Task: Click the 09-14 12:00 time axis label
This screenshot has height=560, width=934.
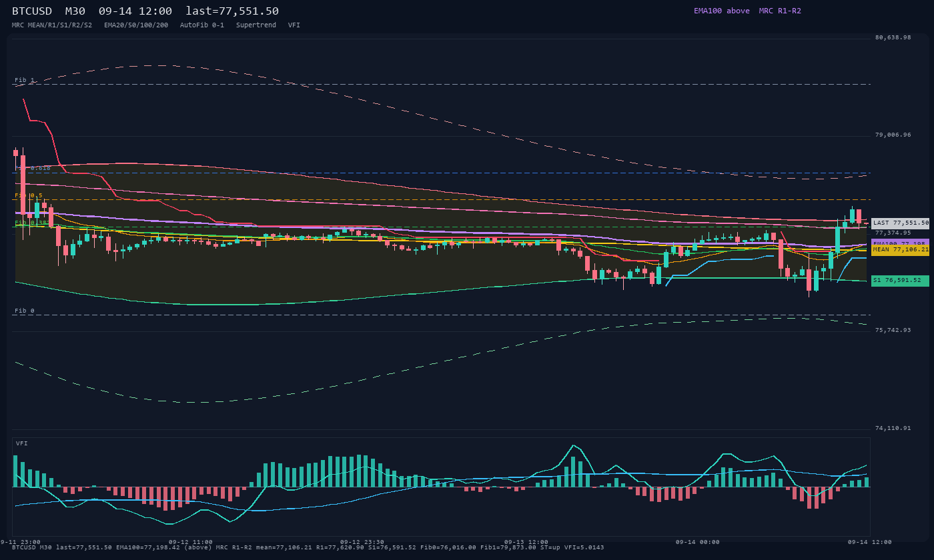Action: [870, 542]
